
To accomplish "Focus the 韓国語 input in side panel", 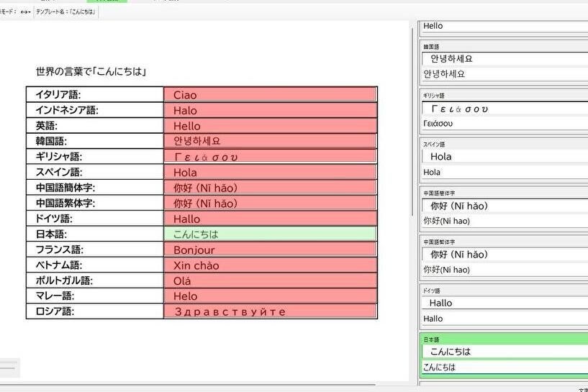I will click(505, 58).
